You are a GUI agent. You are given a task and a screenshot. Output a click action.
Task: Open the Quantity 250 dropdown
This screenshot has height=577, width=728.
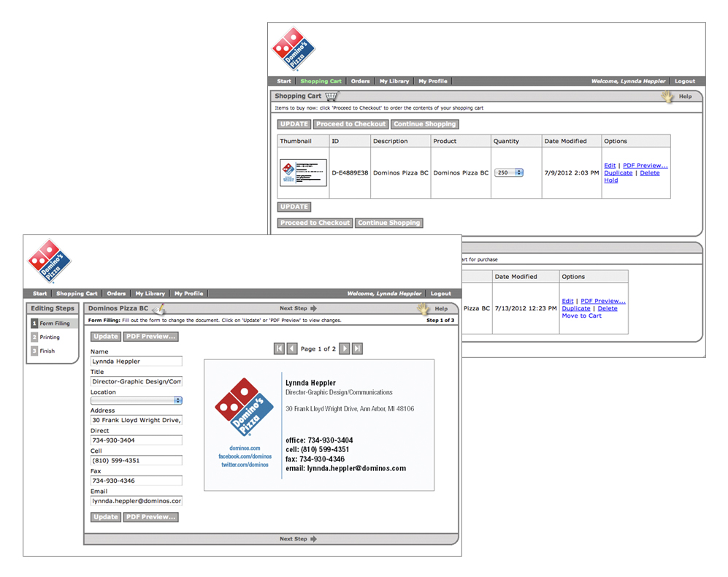508,172
